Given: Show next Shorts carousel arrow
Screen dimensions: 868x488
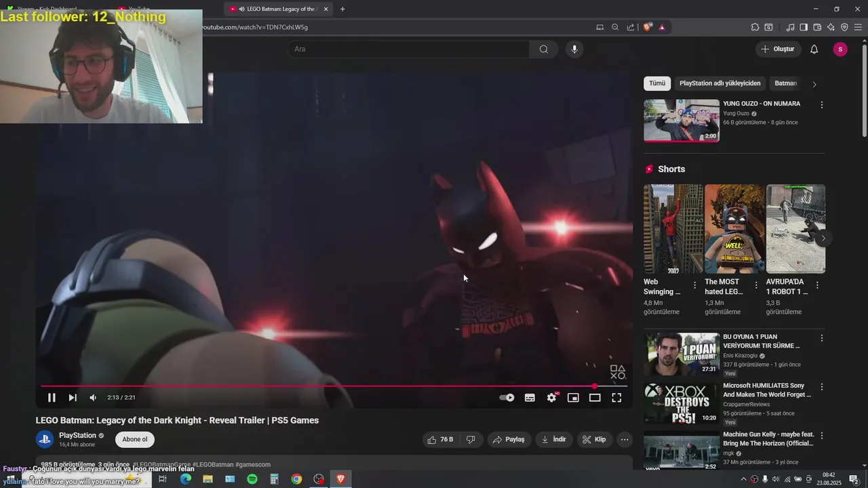Looking at the screenshot, I should point(823,239).
